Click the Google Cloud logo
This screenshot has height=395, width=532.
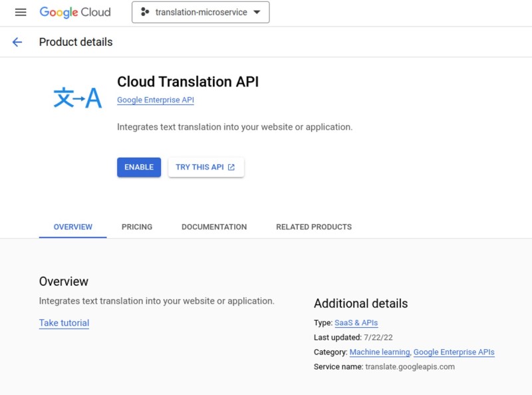(x=75, y=12)
